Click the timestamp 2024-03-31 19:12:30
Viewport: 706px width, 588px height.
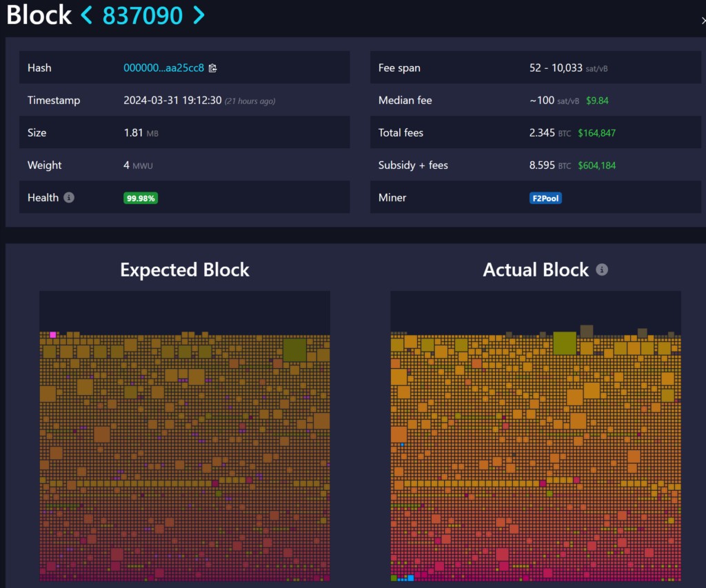(x=172, y=101)
